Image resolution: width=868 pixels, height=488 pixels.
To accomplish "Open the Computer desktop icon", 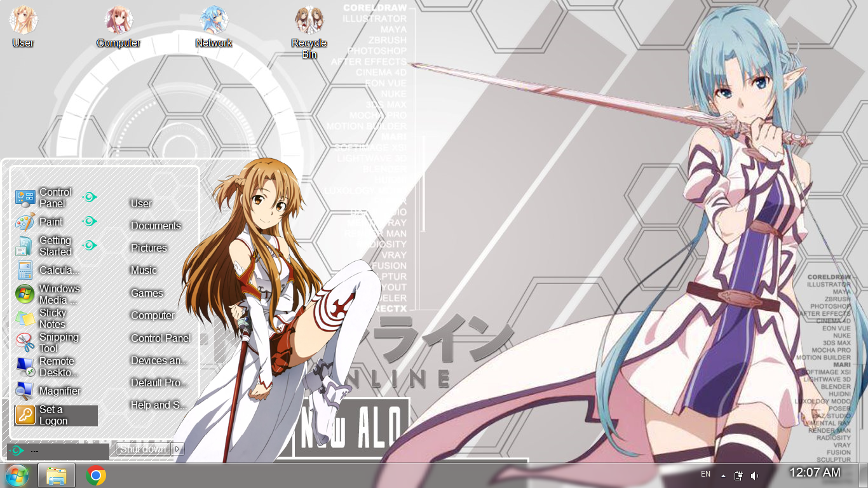I will point(119,27).
